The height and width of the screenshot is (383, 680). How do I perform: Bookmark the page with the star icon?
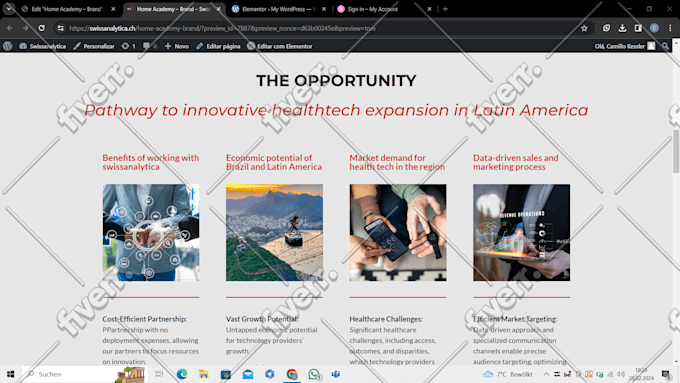point(584,28)
